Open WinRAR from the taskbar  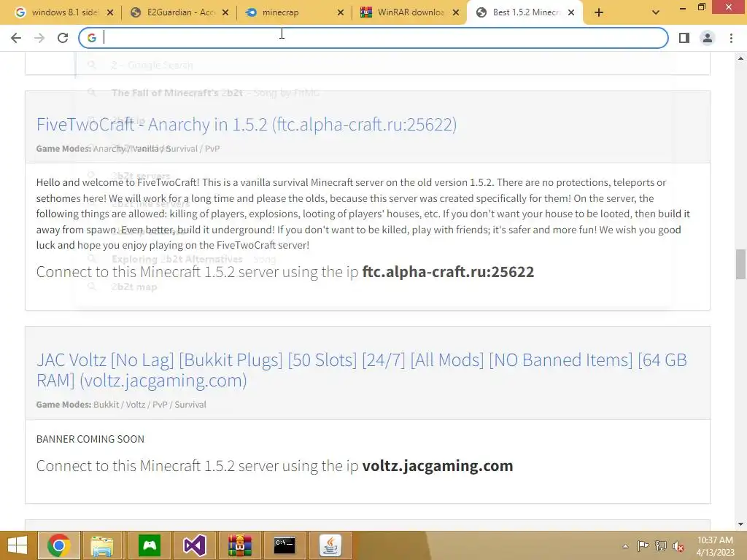(239, 545)
